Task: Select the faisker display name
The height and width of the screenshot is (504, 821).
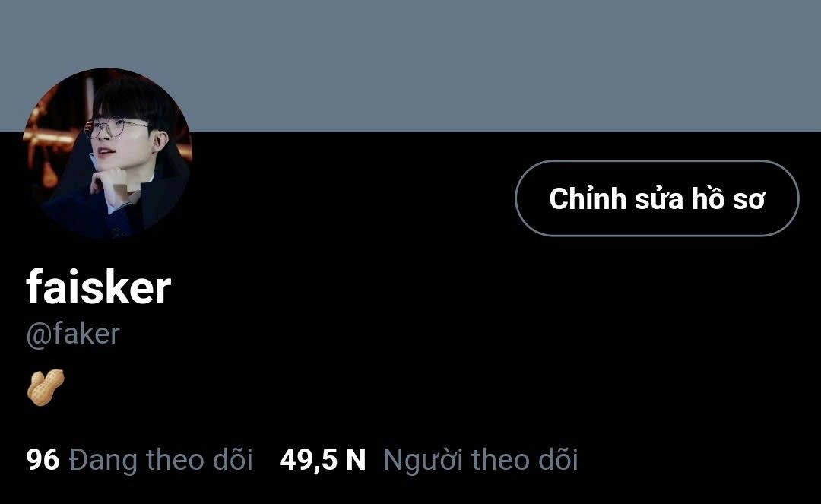Action: [98, 287]
